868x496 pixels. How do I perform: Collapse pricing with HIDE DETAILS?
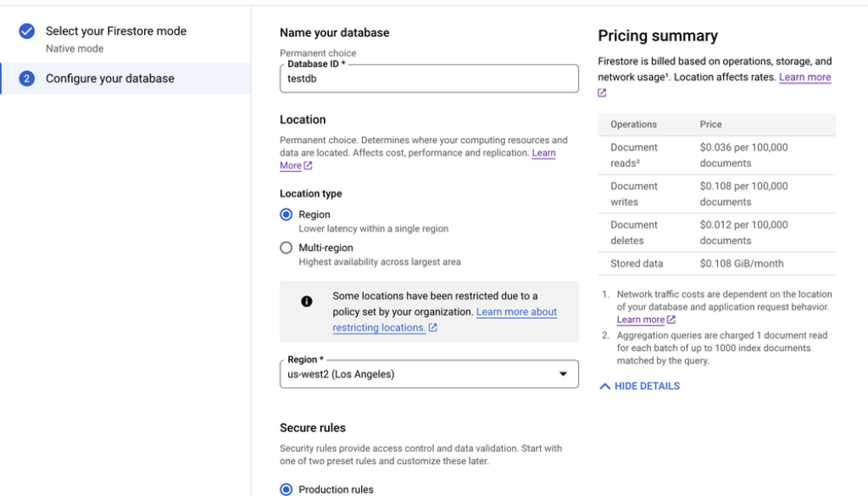click(647, 387)
